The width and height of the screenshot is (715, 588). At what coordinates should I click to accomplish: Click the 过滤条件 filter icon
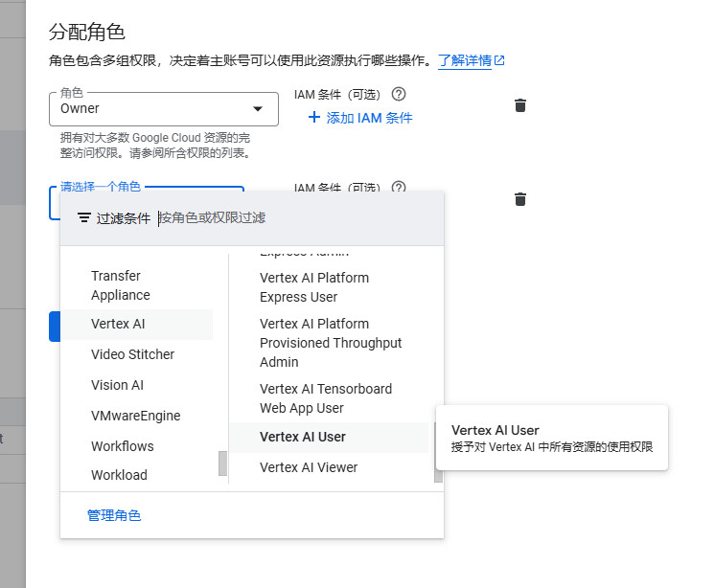click(x=84, y=218)
